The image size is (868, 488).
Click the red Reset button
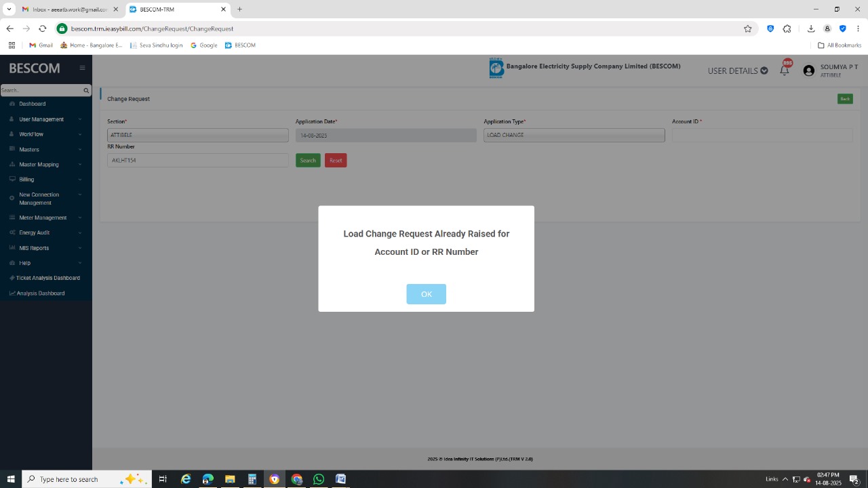pyautogui.click(x=336, y=160)
